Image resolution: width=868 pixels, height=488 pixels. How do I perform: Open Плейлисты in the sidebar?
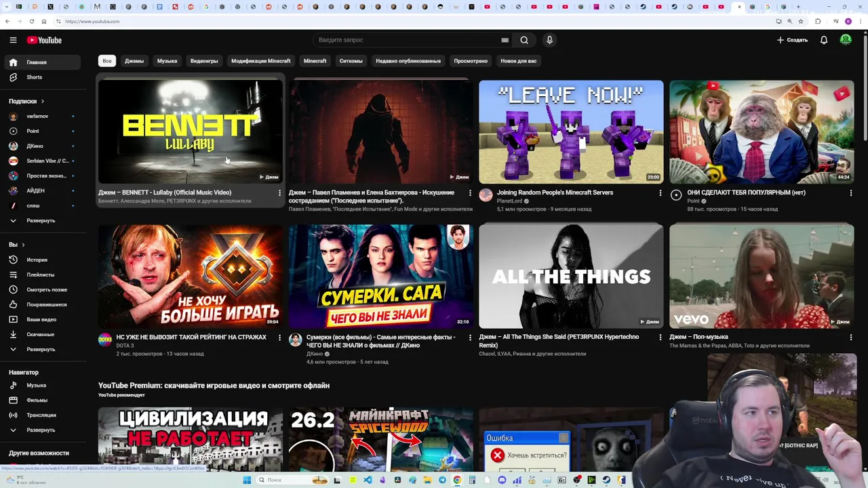(43, 274)
